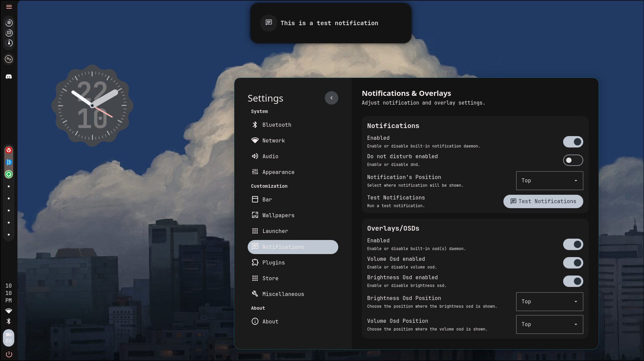The height and width of the screenshot is (361, 644).
Task: Collapse the settings sidebar with back chevron
Action: (331, 98)
